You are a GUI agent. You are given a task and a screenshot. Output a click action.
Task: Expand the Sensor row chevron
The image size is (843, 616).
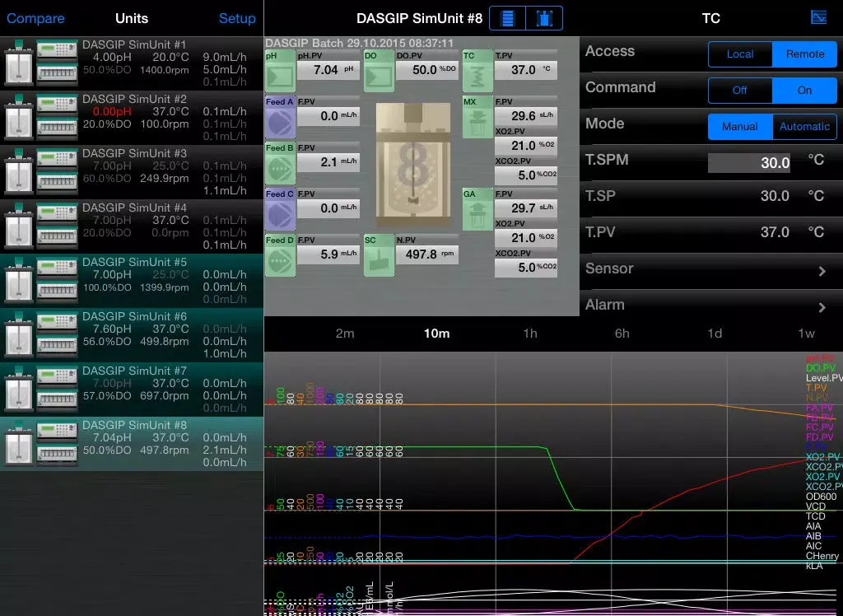(822, 271)
